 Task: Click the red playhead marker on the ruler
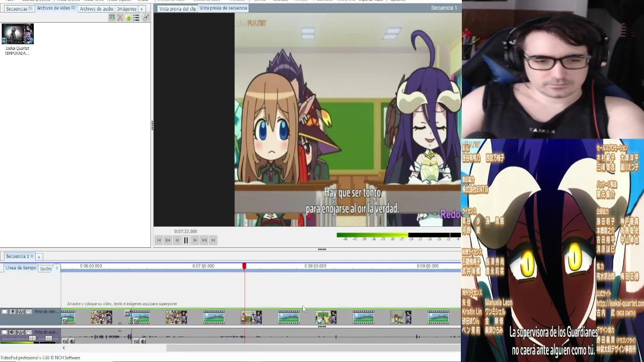(244, 266)
